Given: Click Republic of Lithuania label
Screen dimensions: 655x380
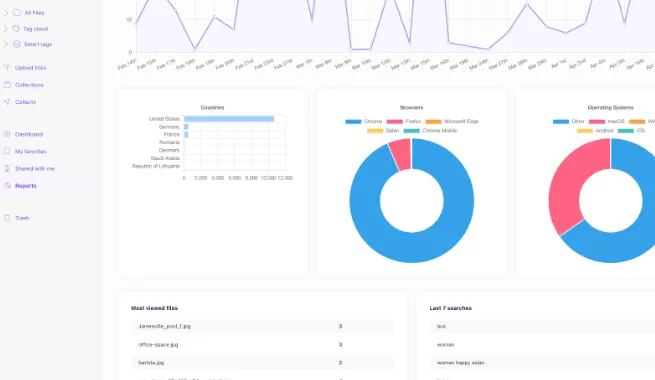Looking at the screenshot, I should tap(156, 166).
